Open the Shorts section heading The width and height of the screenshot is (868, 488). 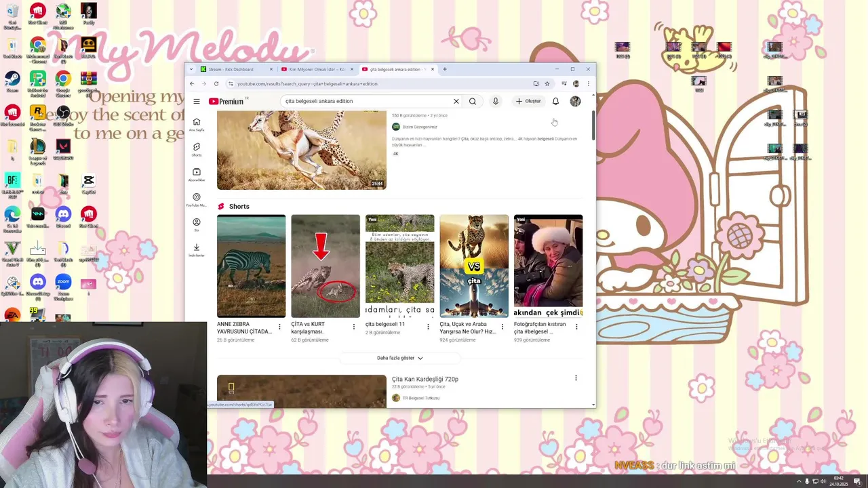coord(239,206)
